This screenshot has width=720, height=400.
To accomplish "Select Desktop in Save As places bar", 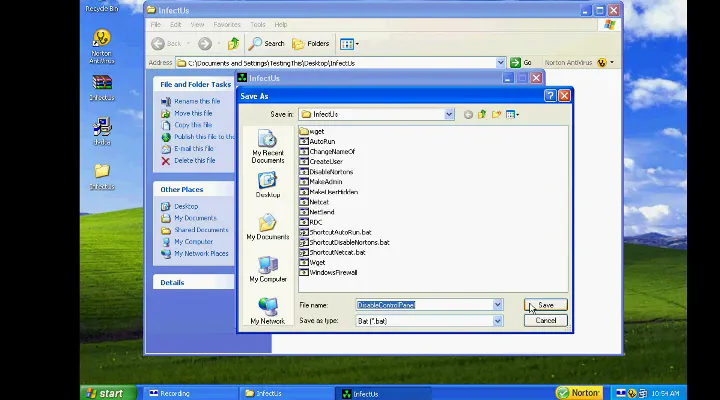I will [x=268, y=185].
